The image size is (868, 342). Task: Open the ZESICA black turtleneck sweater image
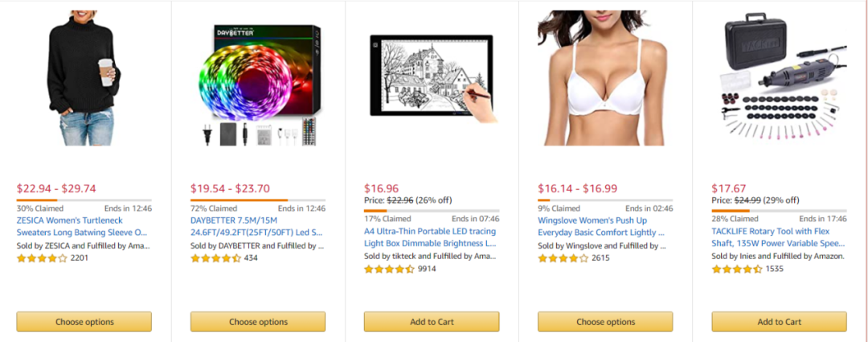click(84, 77)
